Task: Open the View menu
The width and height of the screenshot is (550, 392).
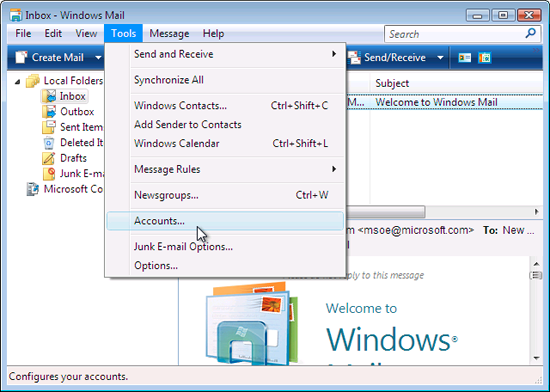Action: tap(86, 34)
